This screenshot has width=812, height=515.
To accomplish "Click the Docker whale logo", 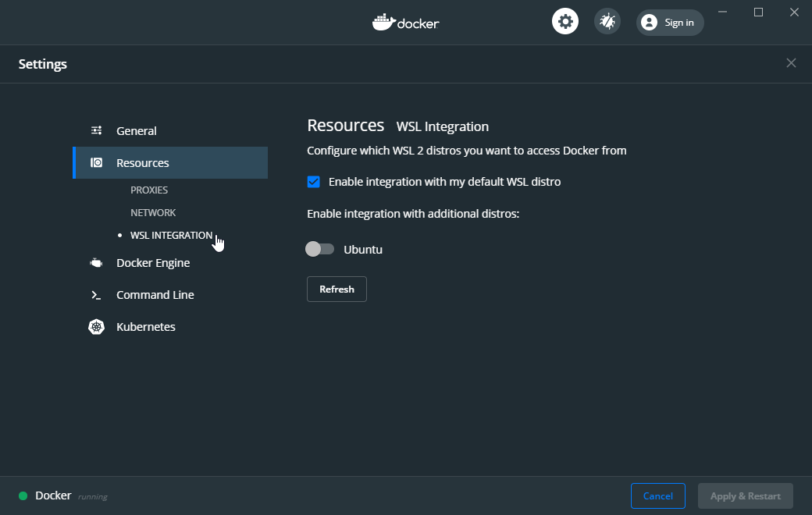I will pos(405,23).
